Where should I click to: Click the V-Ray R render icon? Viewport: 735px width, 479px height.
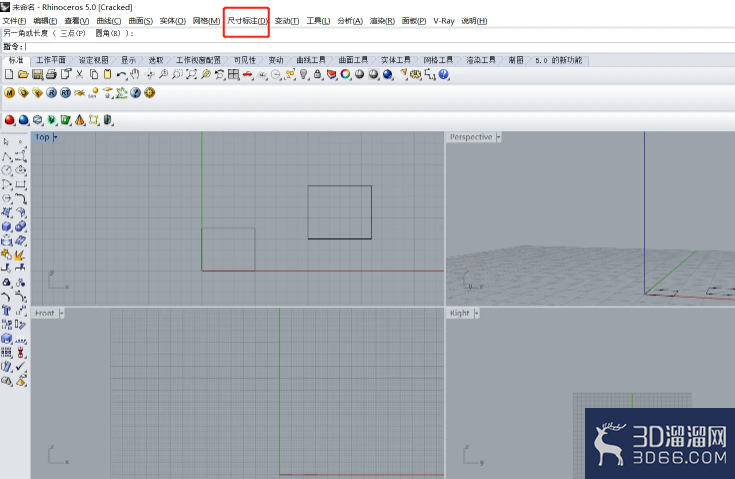[51, 93]
